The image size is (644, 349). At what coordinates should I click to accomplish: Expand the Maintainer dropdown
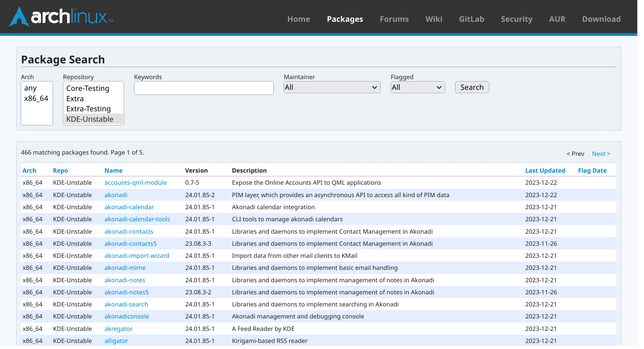coord(332,87)
